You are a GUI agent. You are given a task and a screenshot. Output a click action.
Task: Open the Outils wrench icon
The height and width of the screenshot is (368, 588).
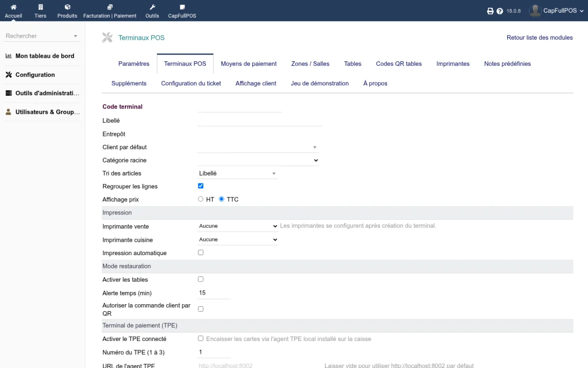(152, 7)
